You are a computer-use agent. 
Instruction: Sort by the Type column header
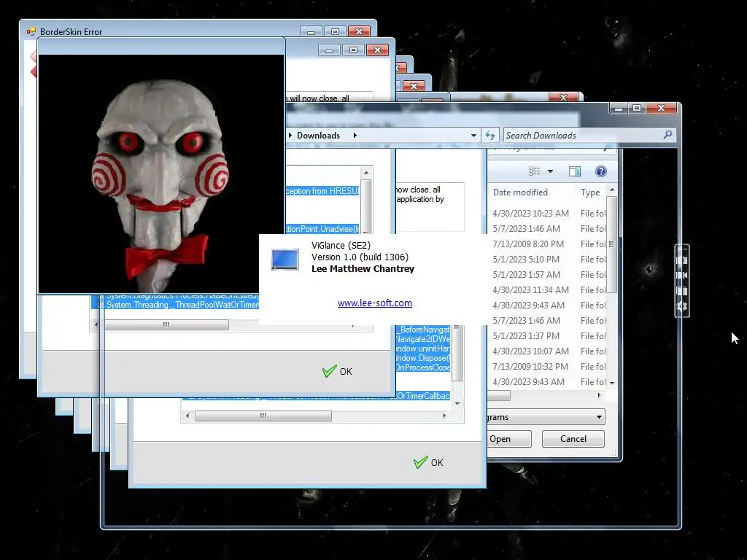[590, 192]
